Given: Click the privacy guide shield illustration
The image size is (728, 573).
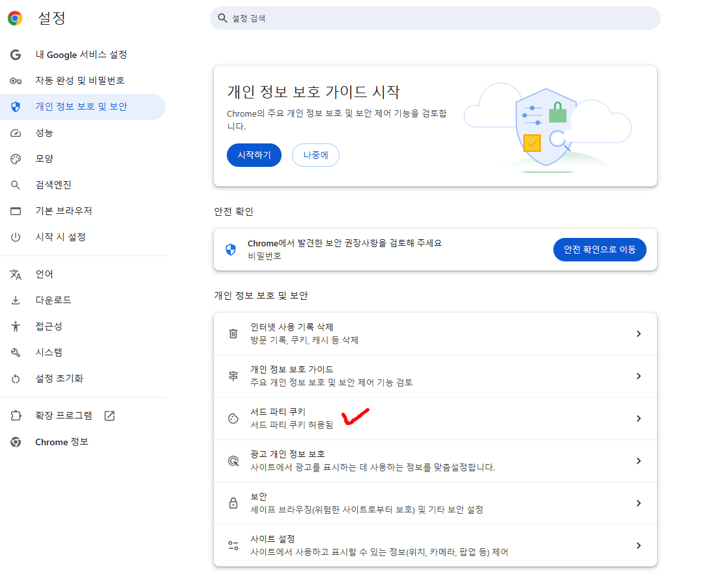Looking at the screenshot, I should coord(546,128).
